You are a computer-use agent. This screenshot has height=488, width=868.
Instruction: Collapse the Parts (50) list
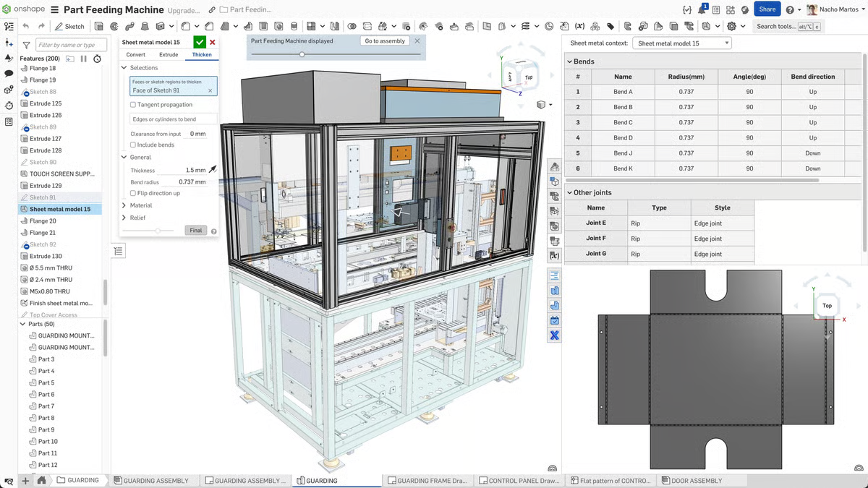click(x=22, y=324)
